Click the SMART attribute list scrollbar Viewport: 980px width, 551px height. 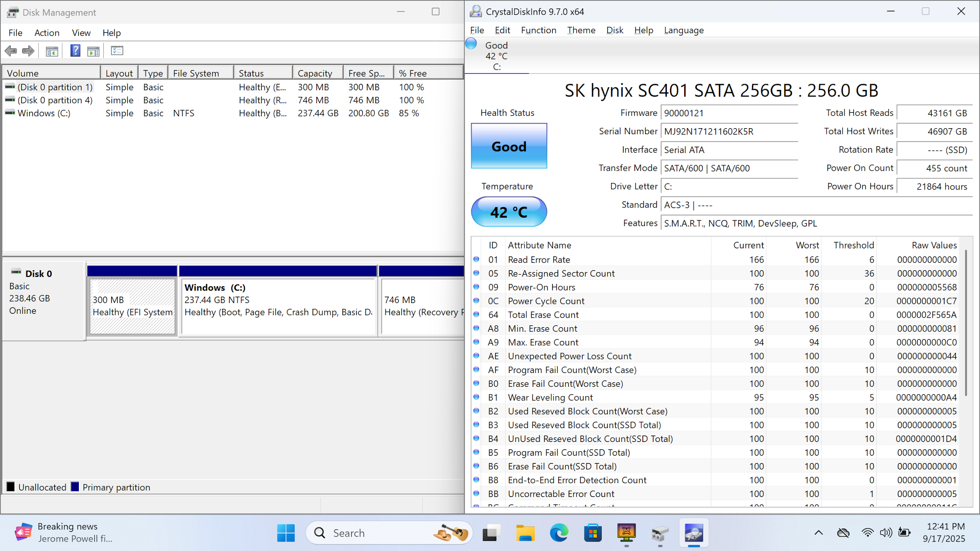966,323
